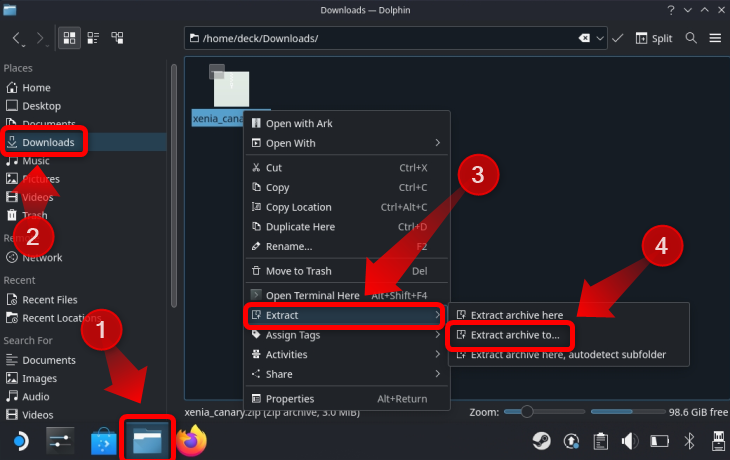The height and width of the screenshot is (460, 730).
Task: Click the Split view button
Action: pos(654,38)
